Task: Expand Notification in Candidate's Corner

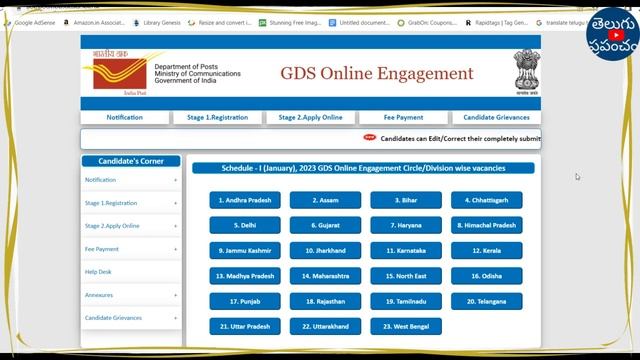Action: 131,180
